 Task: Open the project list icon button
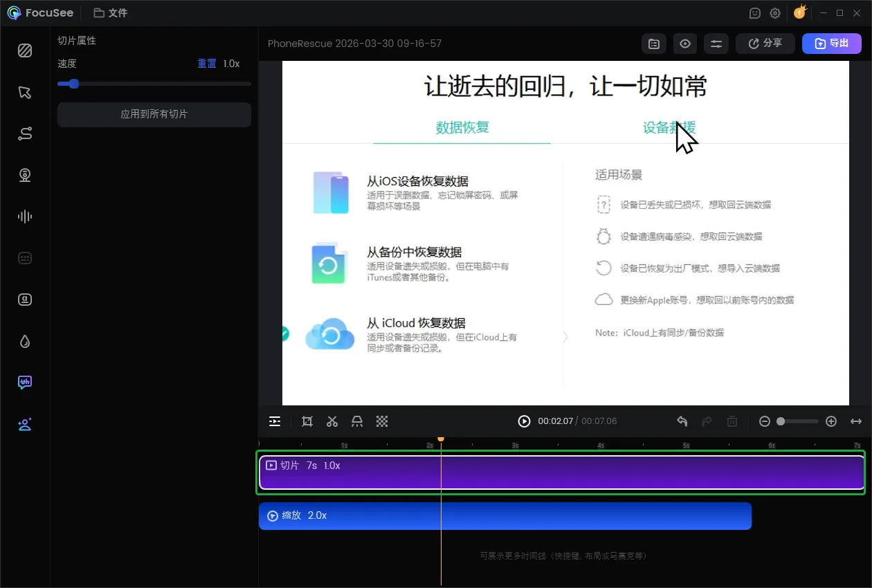[x=654, y=44]
